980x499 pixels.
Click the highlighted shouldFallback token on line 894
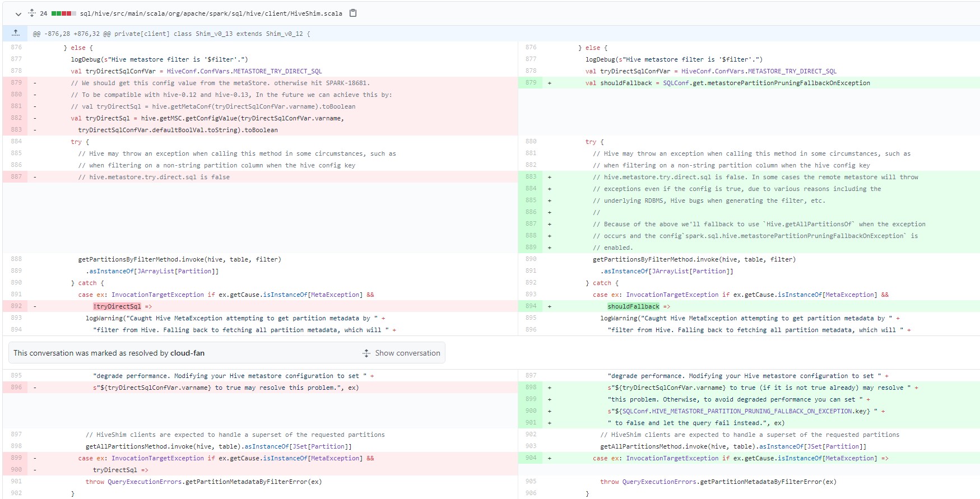[x=633, y=307]
